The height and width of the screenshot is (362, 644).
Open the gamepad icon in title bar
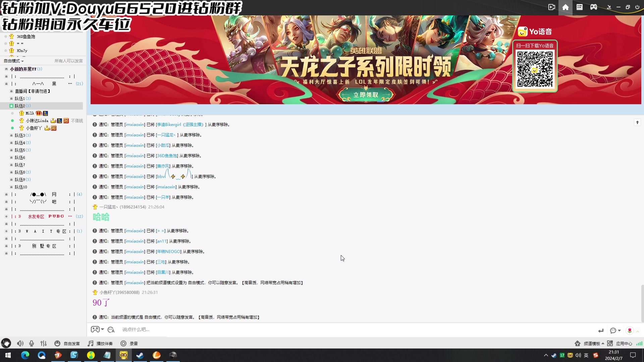594,7
